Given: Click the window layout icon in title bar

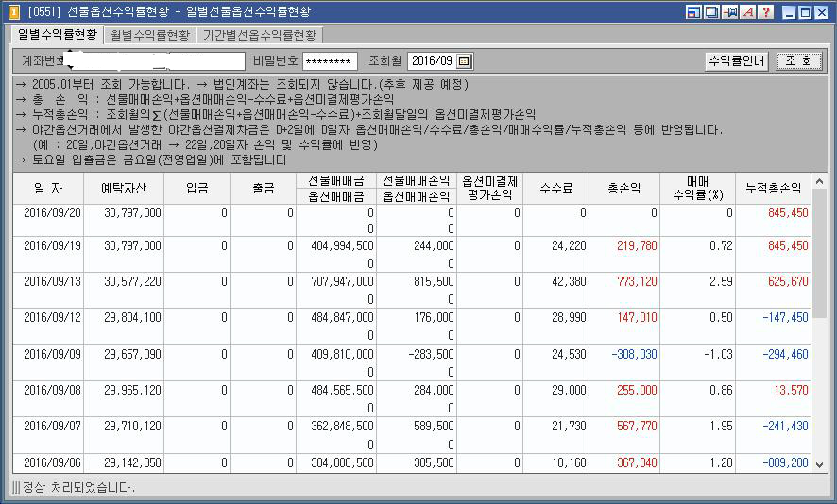Looking at the screenshot, I should [x=693, y=11].
